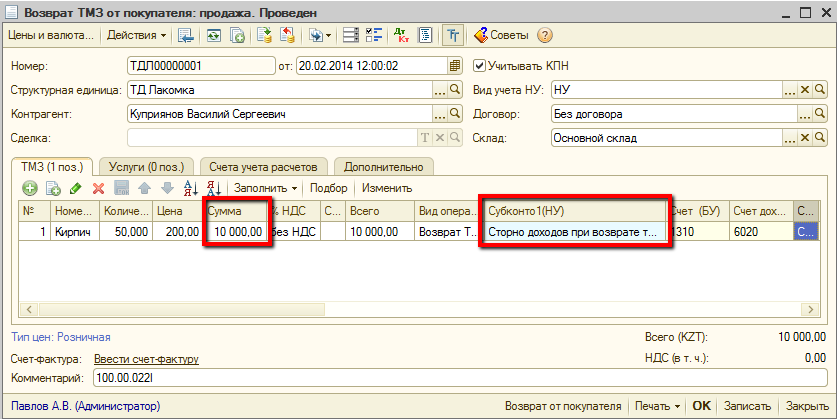Expand the Заполнить dropdown
Image resolution: width=837 pixels, height=419 pixels.
point(266,188)
